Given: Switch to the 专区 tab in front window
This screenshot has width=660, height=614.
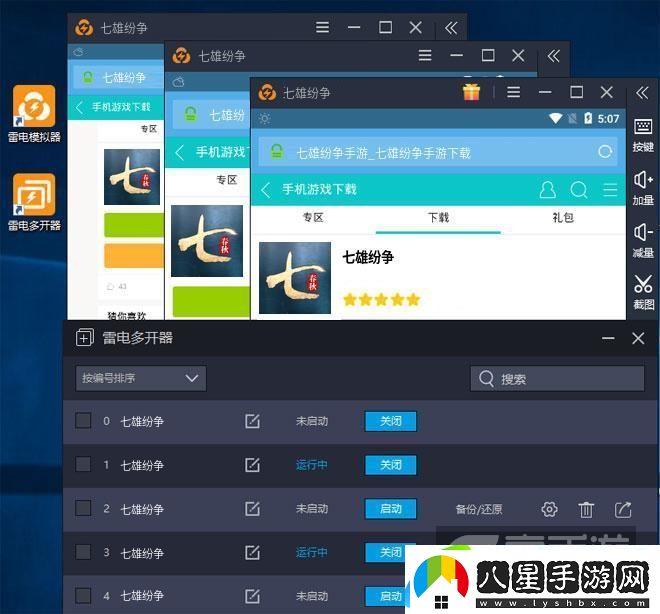Looking at the screenshot, I should (313, 218).
